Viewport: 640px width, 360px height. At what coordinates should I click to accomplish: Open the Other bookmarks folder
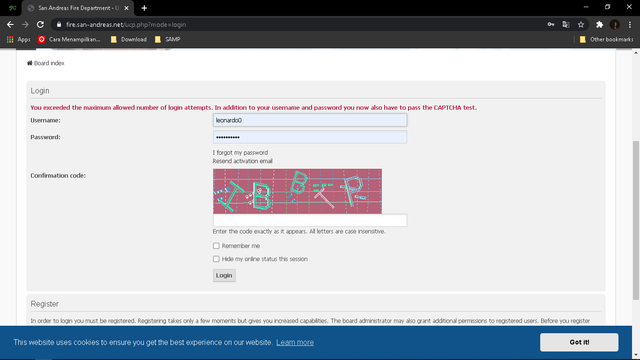point(607,39)
